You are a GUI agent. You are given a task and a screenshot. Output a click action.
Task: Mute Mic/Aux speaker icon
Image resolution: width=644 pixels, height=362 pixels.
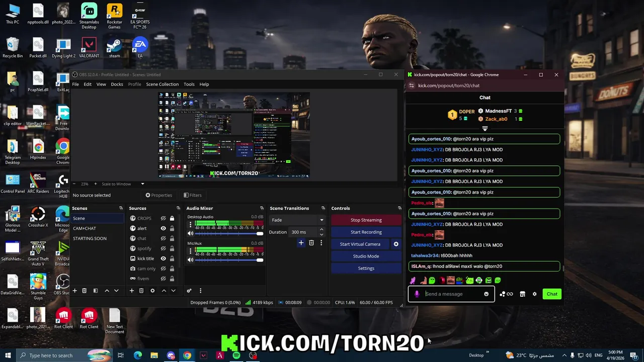[191, 259]
